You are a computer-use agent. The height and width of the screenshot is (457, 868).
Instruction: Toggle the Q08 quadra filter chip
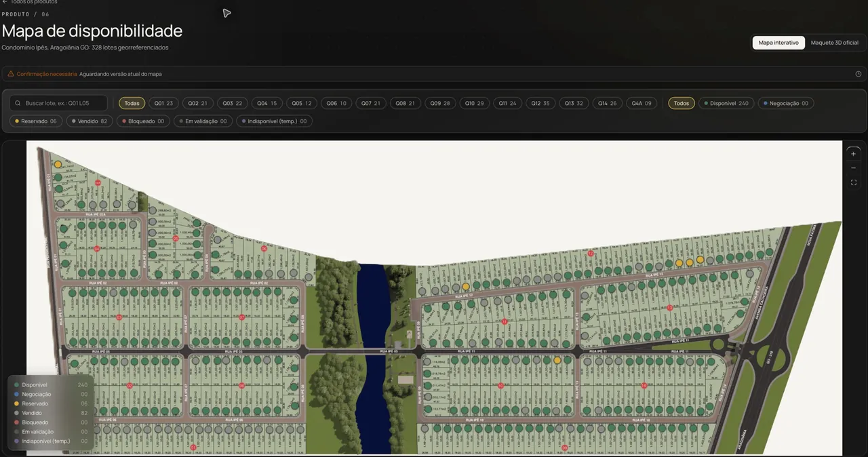coord(406,103)
